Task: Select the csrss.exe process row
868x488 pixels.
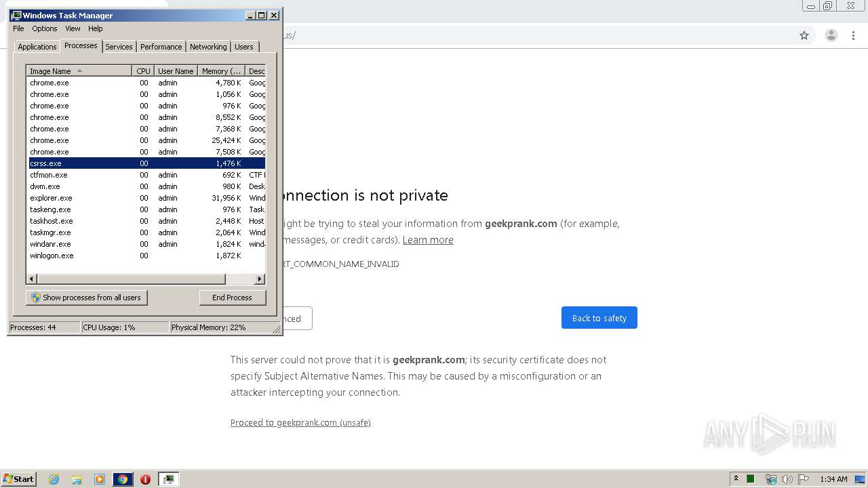Action: tap(146, 163)
